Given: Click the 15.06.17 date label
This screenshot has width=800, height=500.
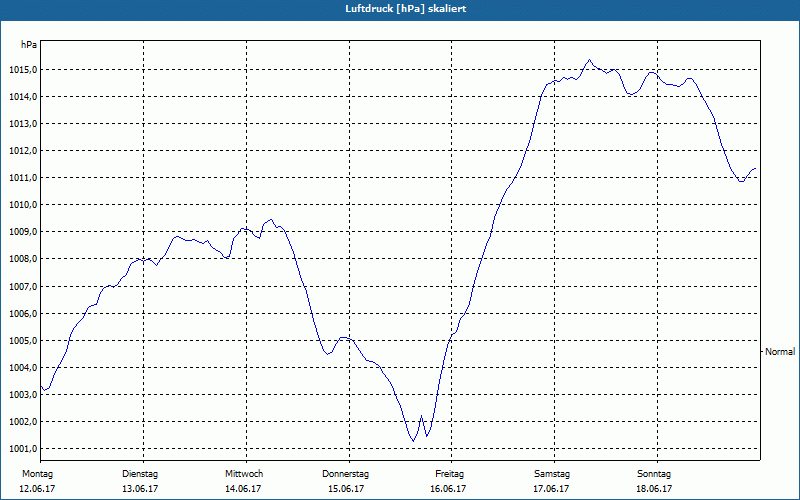Looking at the screenshot, I should click(x=345, y=489).
